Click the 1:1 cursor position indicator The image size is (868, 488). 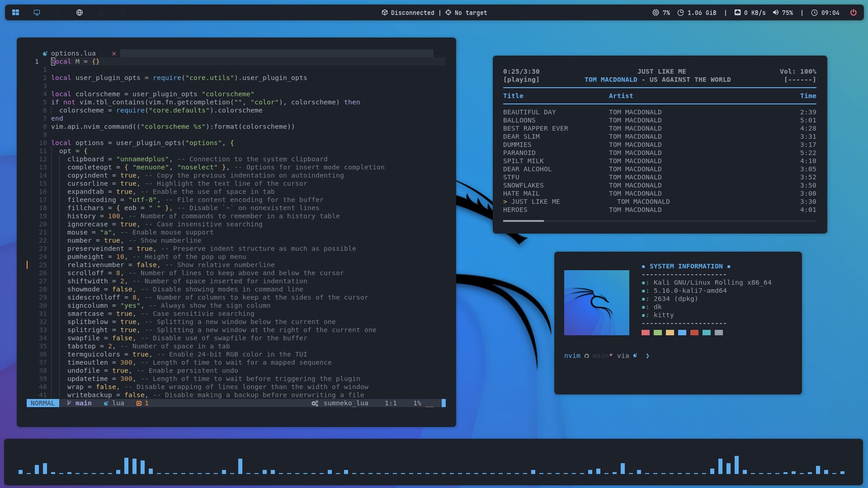click(x=391, y=403)
